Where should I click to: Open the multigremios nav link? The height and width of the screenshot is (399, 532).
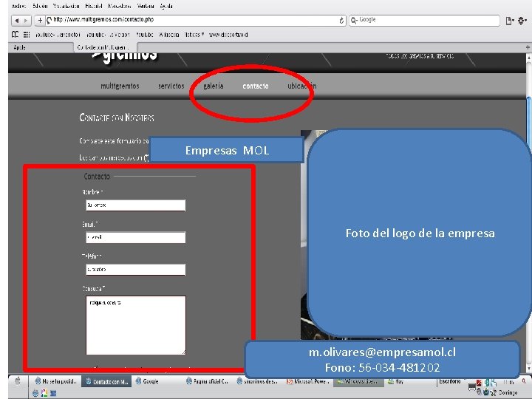pyautogui.click(x=120, y=86)
